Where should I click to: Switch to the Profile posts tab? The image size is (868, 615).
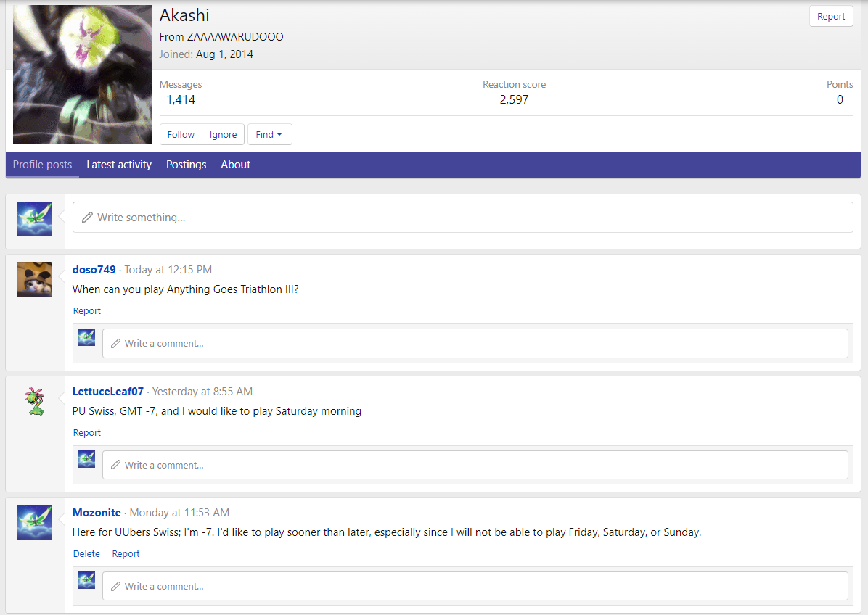42,165
